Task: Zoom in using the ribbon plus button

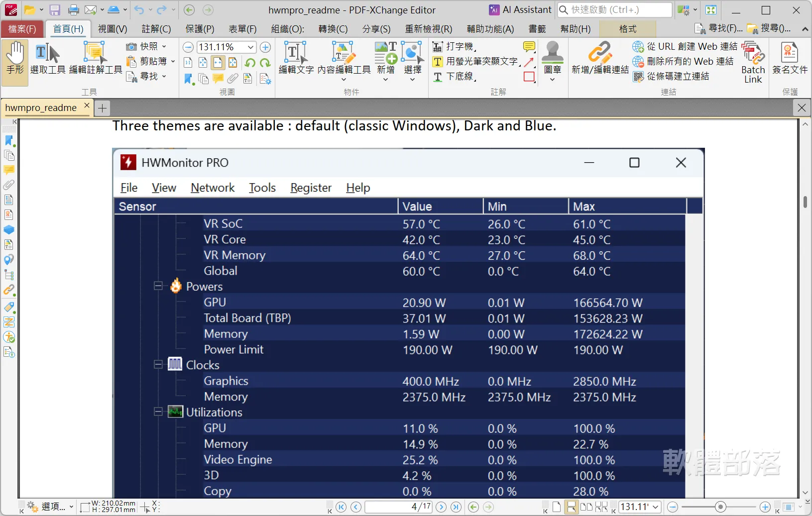Action: (265, 47)
